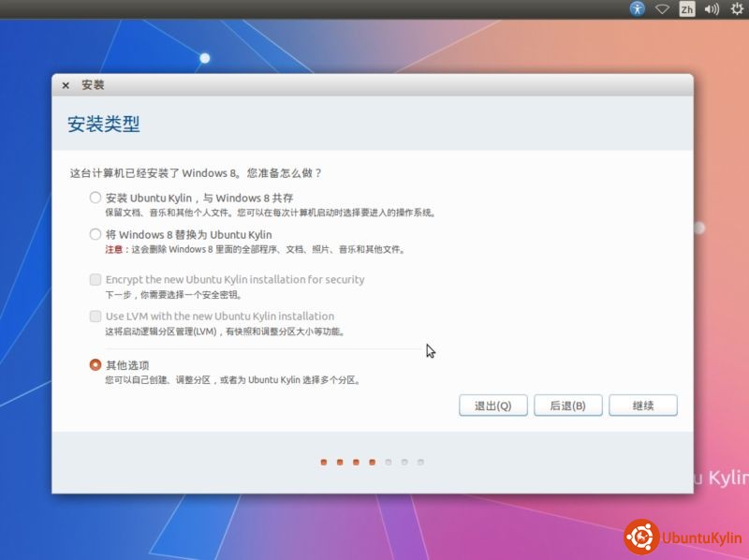
Task: Click the 安装类型 page heading
Action: tap(104, 124)
